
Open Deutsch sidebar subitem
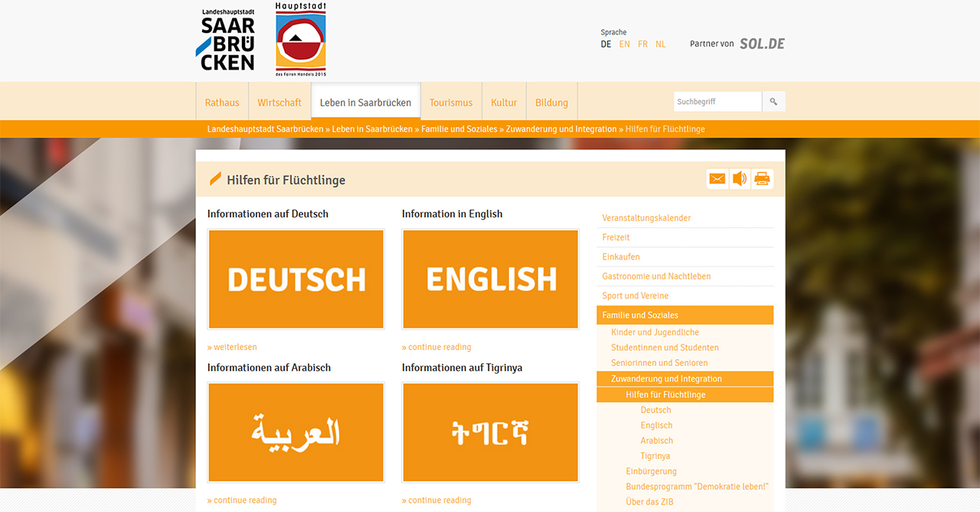656,410
